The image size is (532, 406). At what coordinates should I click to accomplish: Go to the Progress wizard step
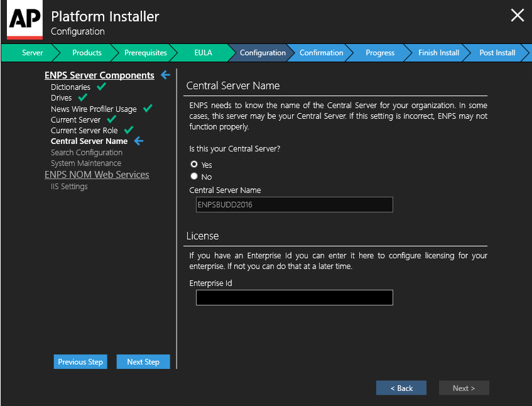pos(380,53)
